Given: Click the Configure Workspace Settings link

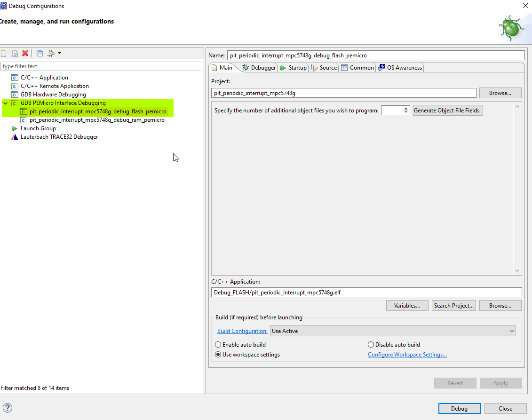Looking at the screenshot, I should click(407, 354).
